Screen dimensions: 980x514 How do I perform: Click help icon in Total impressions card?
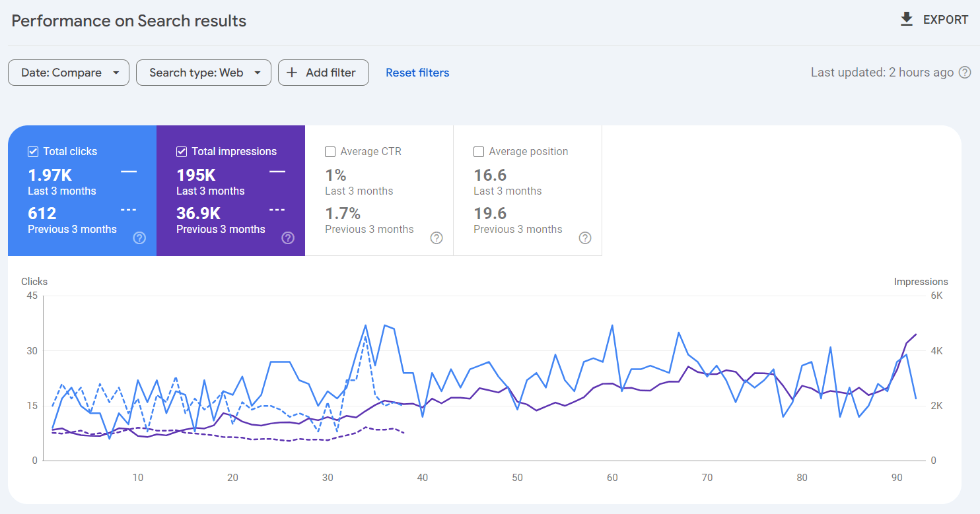pos(288,238)
